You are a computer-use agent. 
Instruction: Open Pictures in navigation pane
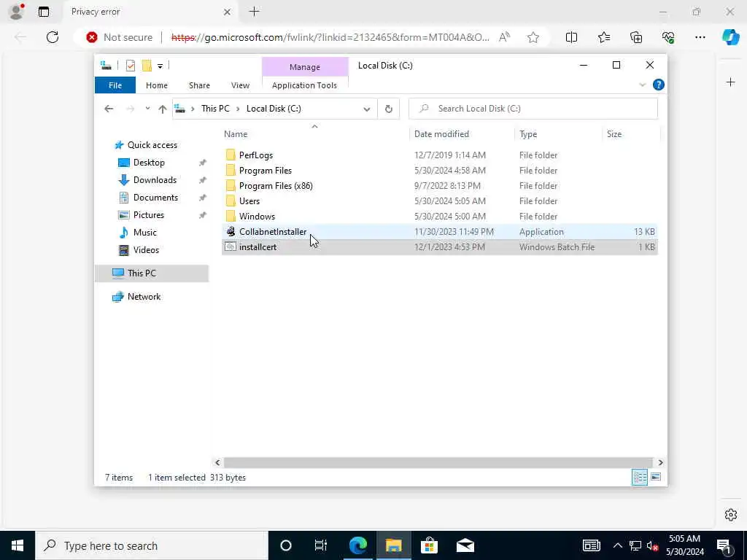point(149,215)
